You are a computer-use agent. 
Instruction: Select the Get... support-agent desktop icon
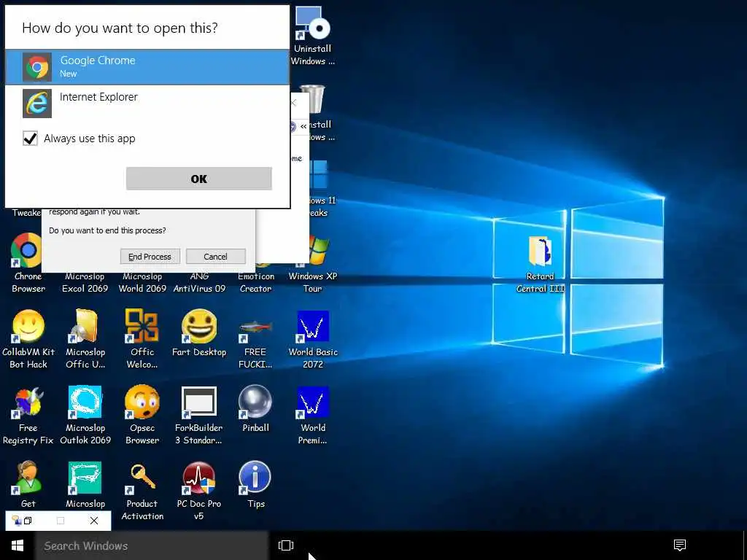click(x=28, y=484)
